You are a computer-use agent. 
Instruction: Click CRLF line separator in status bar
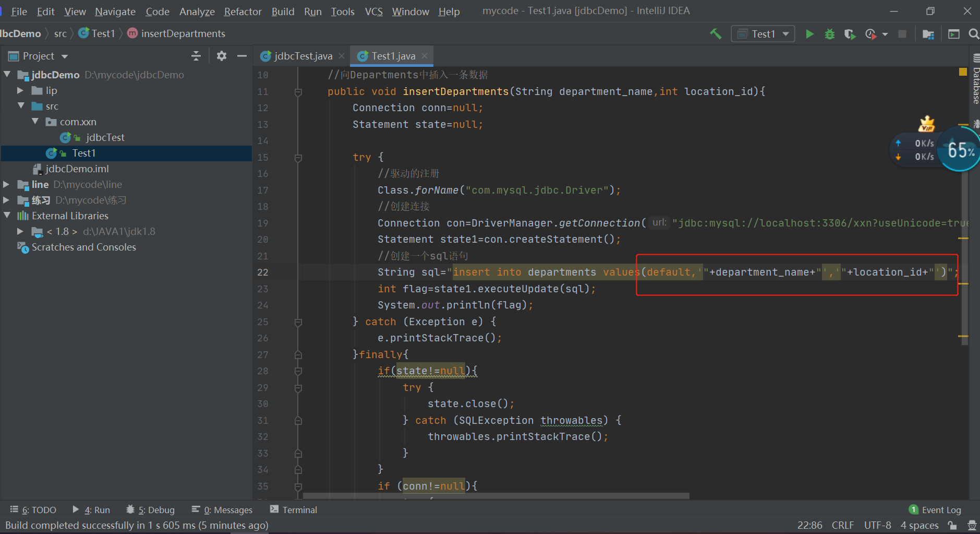843,525
